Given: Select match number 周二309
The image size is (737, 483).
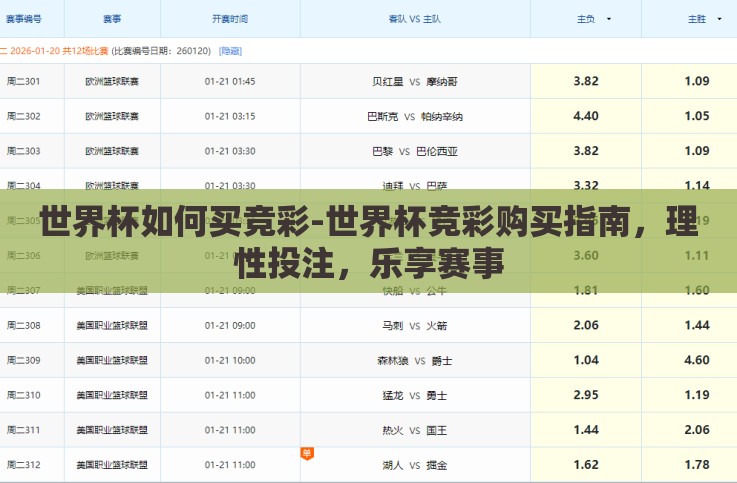Looking at the screenshot, I should coord(24,360).
